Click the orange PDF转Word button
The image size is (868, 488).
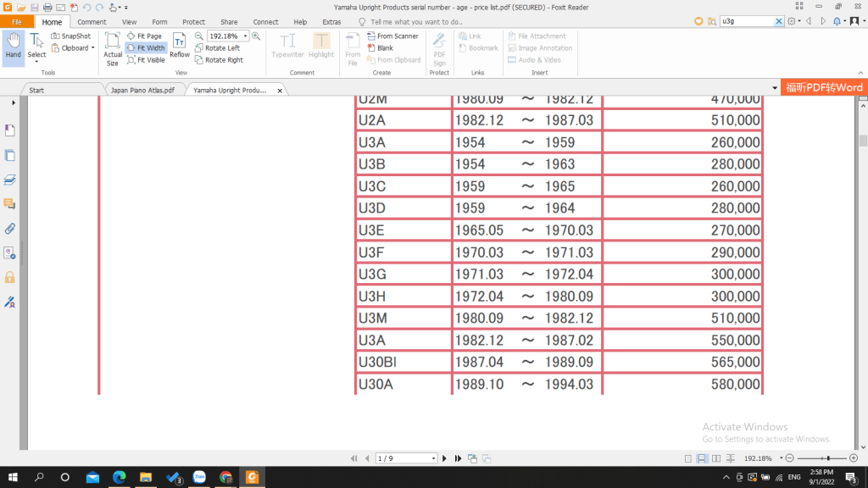(x=824, y=88)
